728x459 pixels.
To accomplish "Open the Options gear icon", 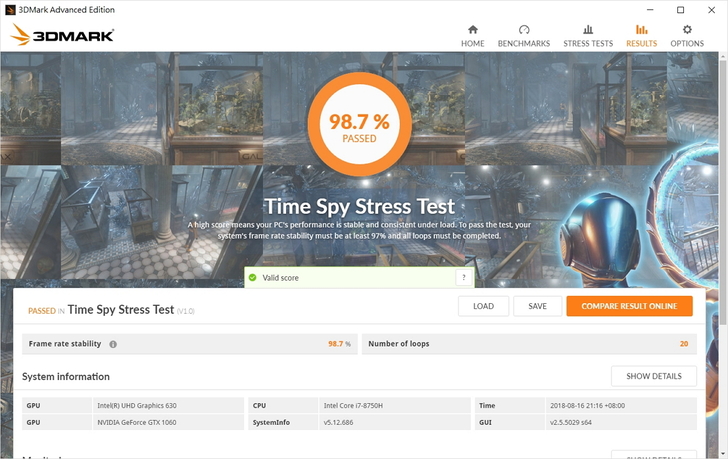I will 687,30.
